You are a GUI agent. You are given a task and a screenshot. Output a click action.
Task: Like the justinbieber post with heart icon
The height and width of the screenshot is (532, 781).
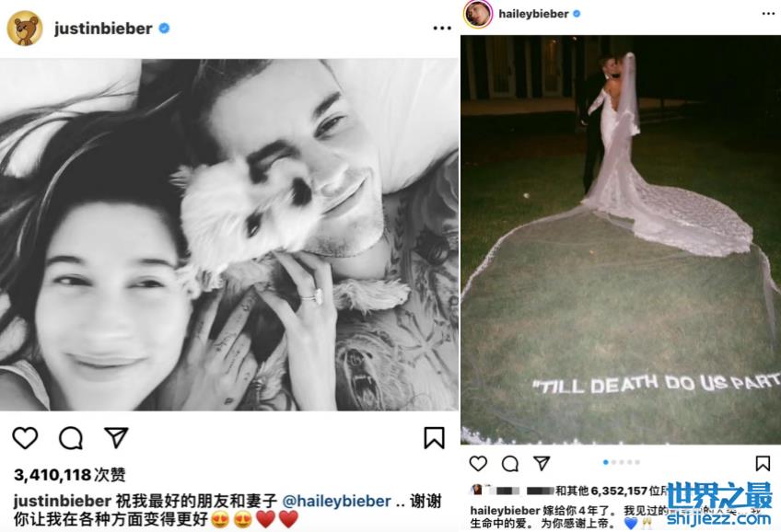(x=25, y=438)
